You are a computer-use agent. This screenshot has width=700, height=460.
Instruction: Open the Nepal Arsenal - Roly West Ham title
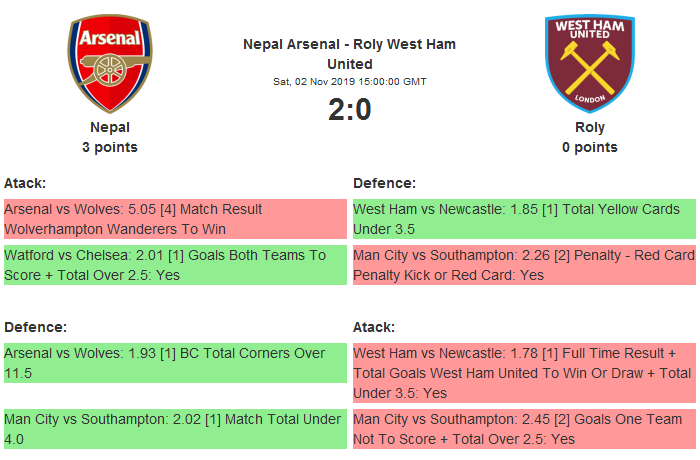click(x=349, y=54)
